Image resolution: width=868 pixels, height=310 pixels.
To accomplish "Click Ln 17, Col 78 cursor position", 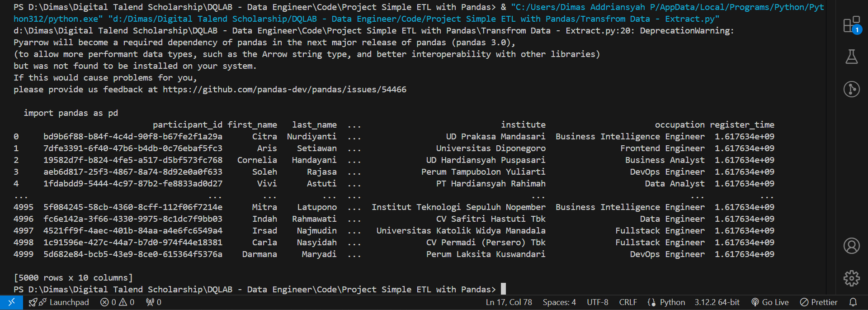I will [509, 302].
